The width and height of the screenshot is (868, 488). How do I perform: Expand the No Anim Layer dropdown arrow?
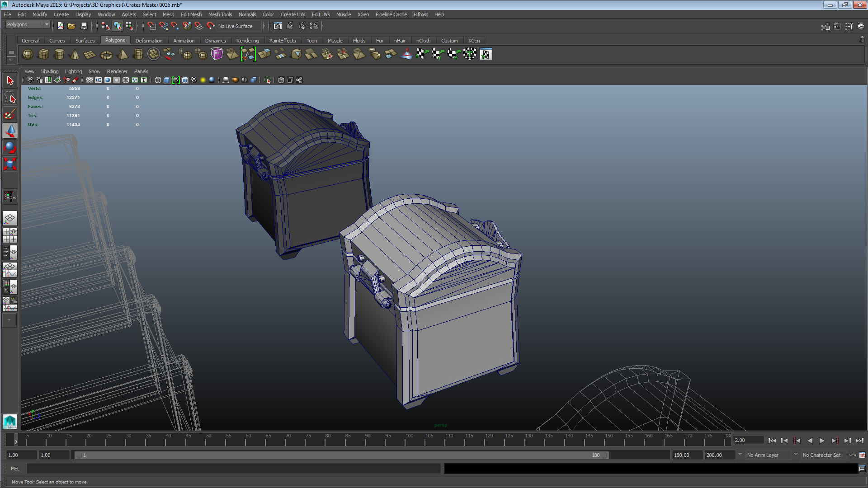click(x=740, y=455)
